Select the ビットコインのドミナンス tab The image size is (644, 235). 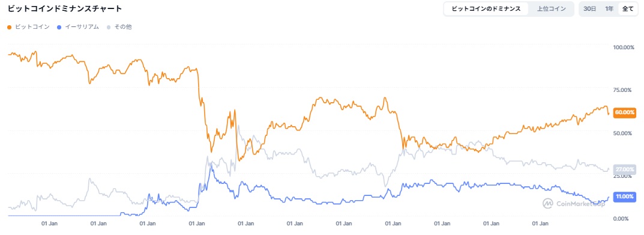486,8
